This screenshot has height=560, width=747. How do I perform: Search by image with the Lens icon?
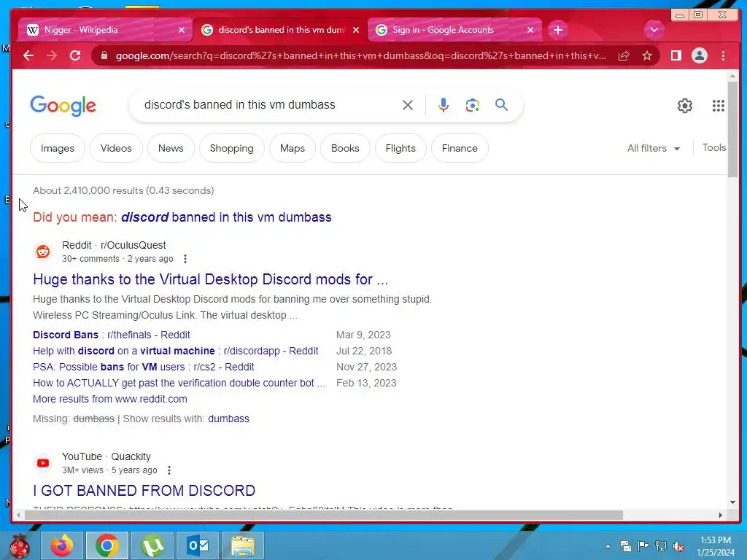tap(472, 105)
